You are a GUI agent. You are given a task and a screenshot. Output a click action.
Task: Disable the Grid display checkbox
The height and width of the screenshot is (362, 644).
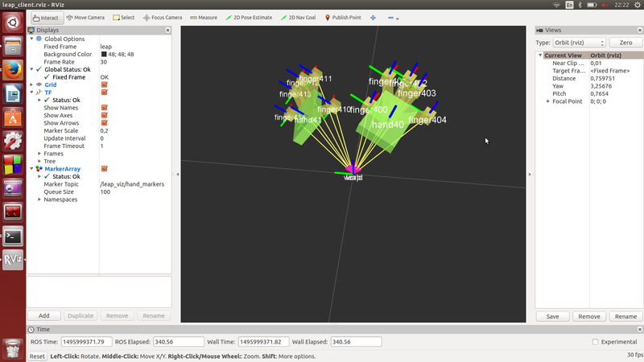click(x=104, y=84)
